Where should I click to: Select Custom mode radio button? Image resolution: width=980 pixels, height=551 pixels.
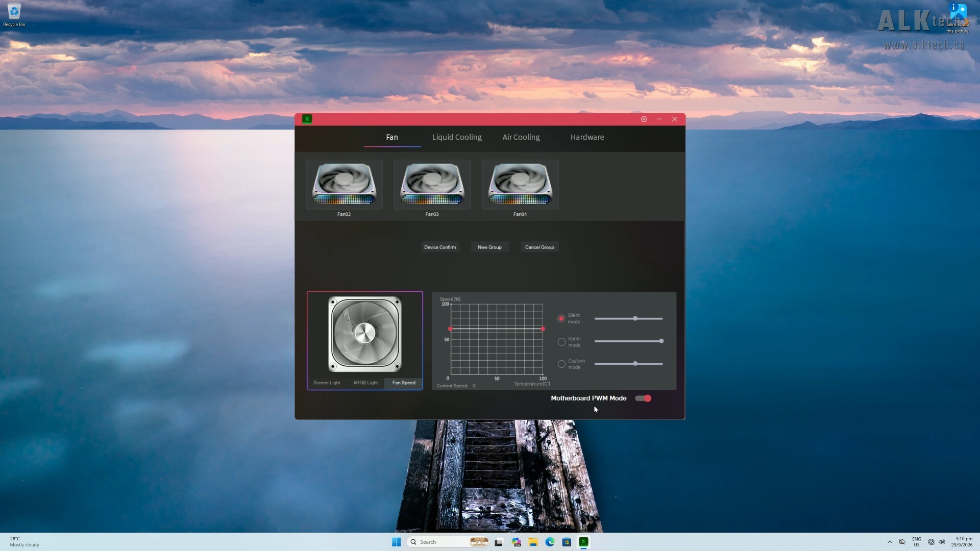point(561,364)
